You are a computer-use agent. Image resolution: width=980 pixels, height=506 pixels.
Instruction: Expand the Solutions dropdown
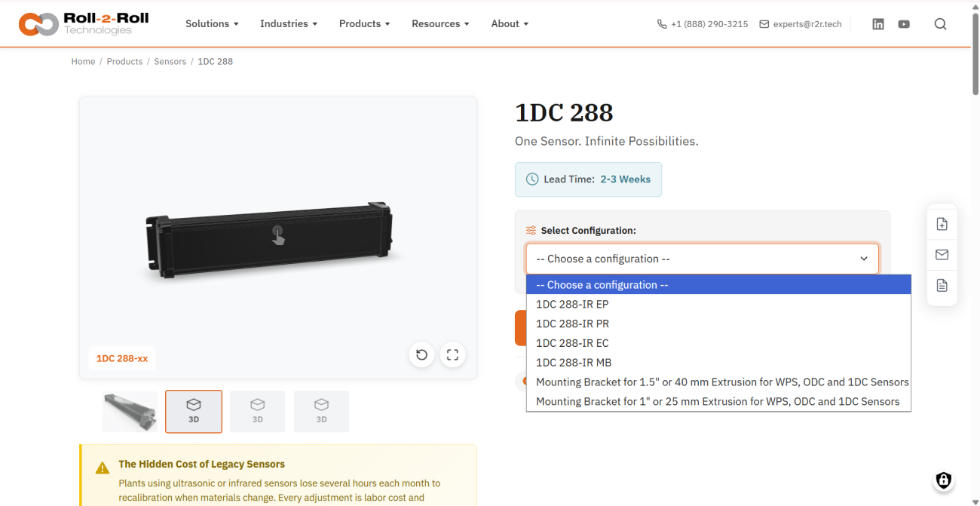point(212,23)
